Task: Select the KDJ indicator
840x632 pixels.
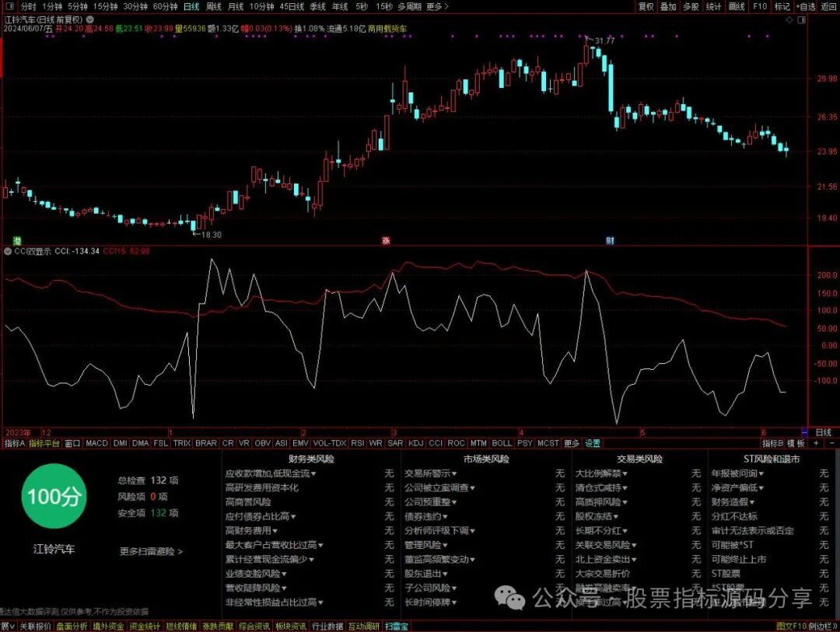Action: click(415, 443)
